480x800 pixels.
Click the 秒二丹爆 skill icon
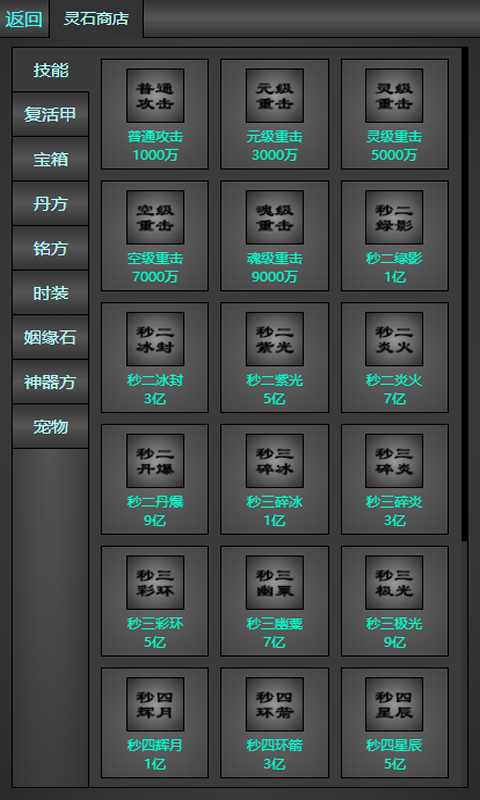tap(155, 461)
